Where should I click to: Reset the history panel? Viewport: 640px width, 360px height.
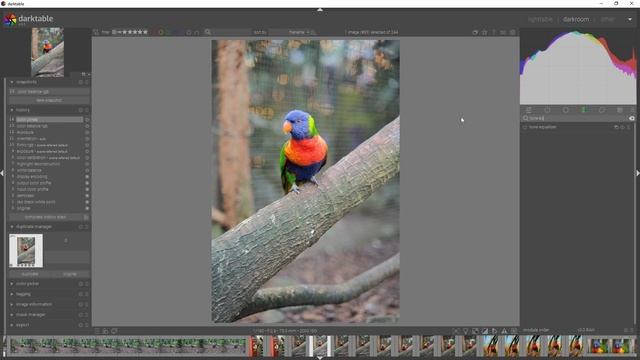[x=80, y=110]
